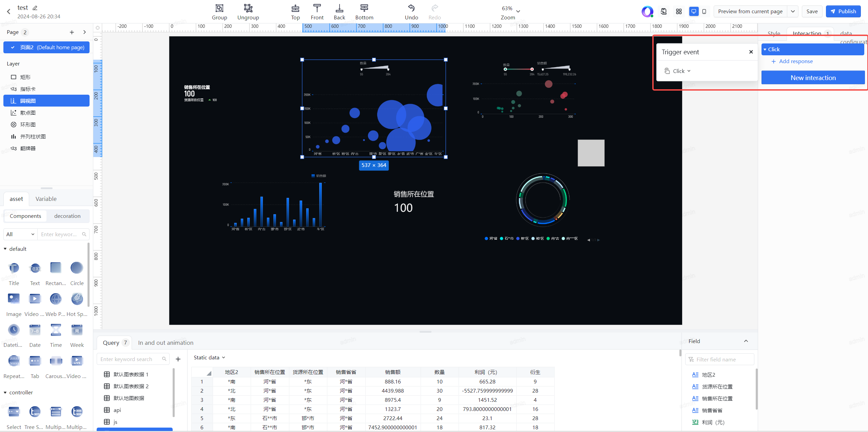Click the gray rectangle on canvas
868x432 pixels.
pos(591,153)
